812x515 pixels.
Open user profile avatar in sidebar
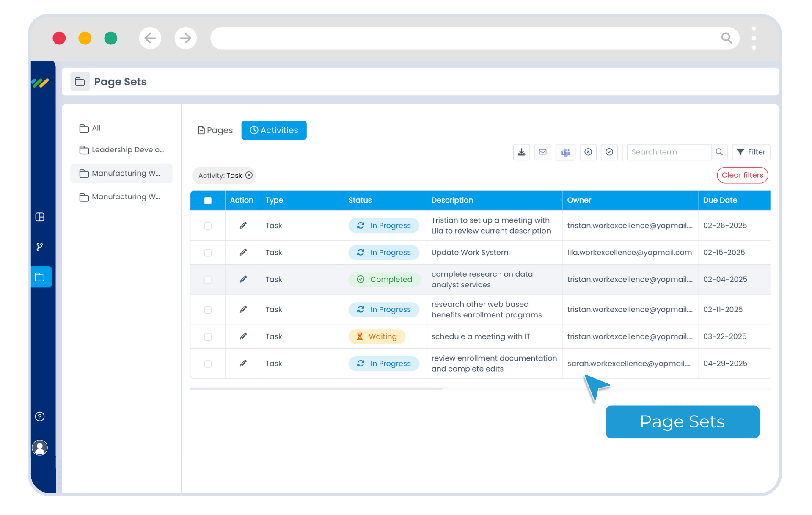click(40, 447)
